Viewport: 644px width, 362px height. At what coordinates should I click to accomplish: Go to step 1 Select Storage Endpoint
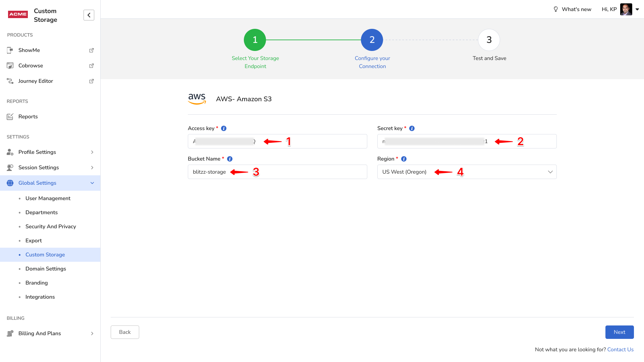[255, 40]
